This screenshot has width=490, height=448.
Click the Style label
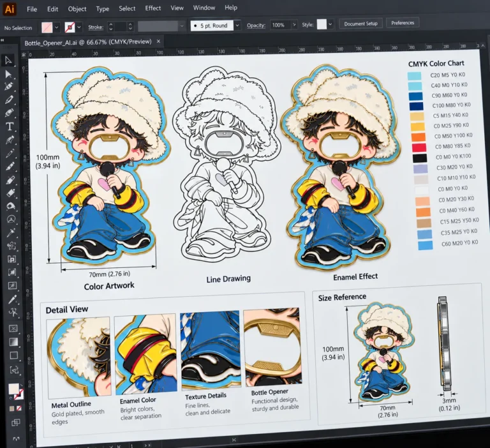point(308,24)
